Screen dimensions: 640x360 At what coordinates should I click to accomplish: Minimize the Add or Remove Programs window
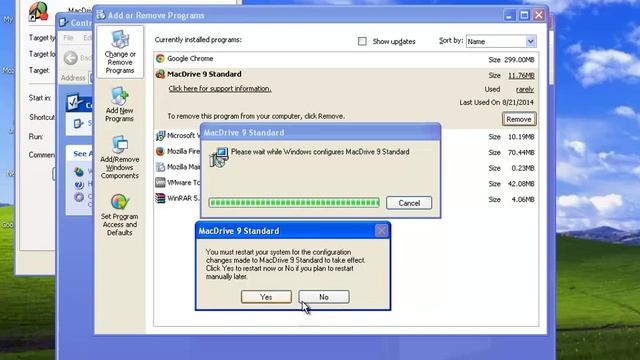(509, 16)
